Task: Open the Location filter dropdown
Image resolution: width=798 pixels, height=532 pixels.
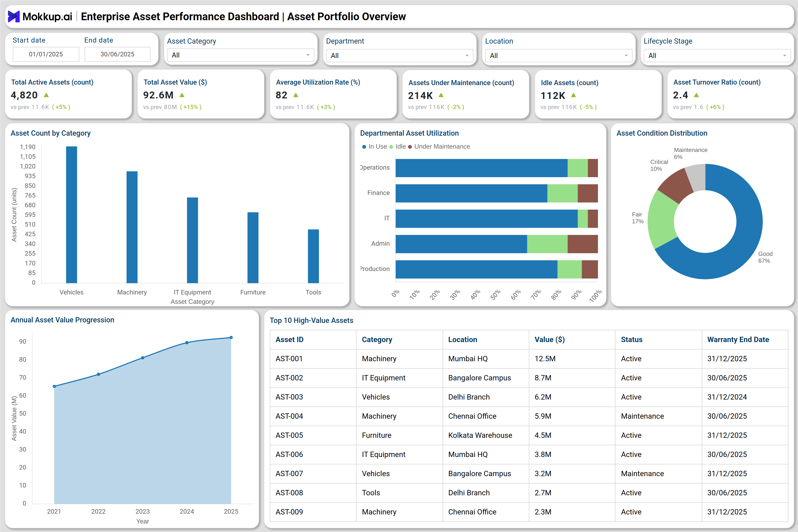Action: point(559,55)
